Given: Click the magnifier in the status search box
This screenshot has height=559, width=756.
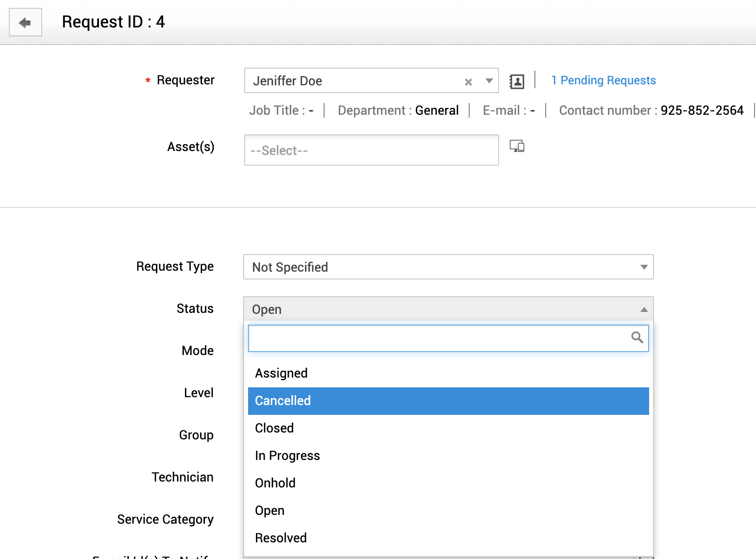Looking at the screenshot, I should (637, 338).
